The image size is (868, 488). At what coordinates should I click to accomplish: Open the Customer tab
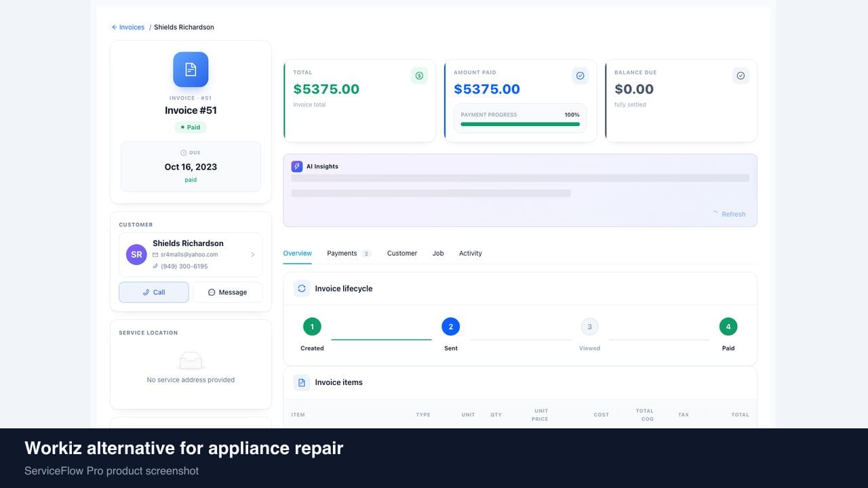[x=402, y=253]
